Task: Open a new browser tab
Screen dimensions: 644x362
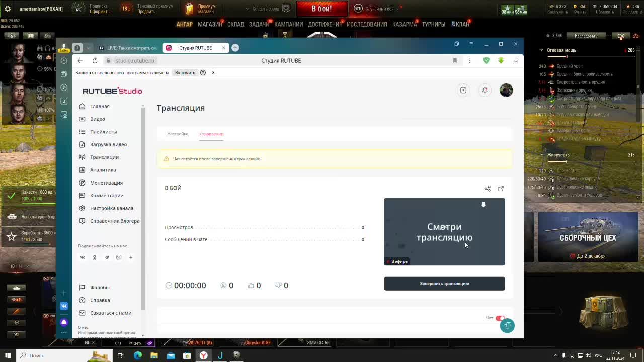Action: pos(235,48)
